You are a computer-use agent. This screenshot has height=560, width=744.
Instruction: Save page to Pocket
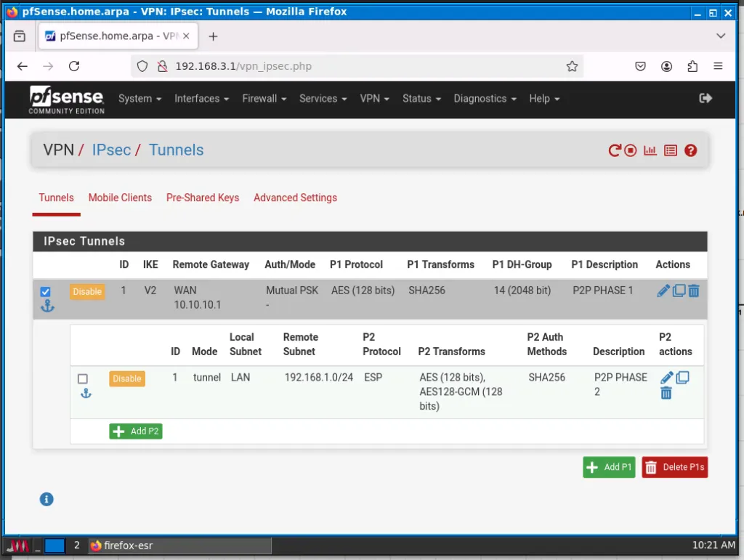pyautogui.click(x=640, y=66)
